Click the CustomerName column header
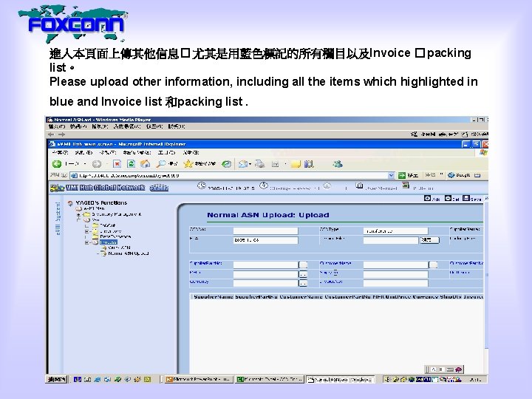The width and height of the screenshot is (532, 399). 301,296
